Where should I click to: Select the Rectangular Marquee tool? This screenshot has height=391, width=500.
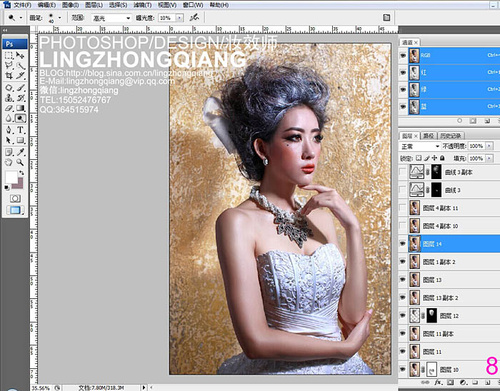(x=9, y=55)
